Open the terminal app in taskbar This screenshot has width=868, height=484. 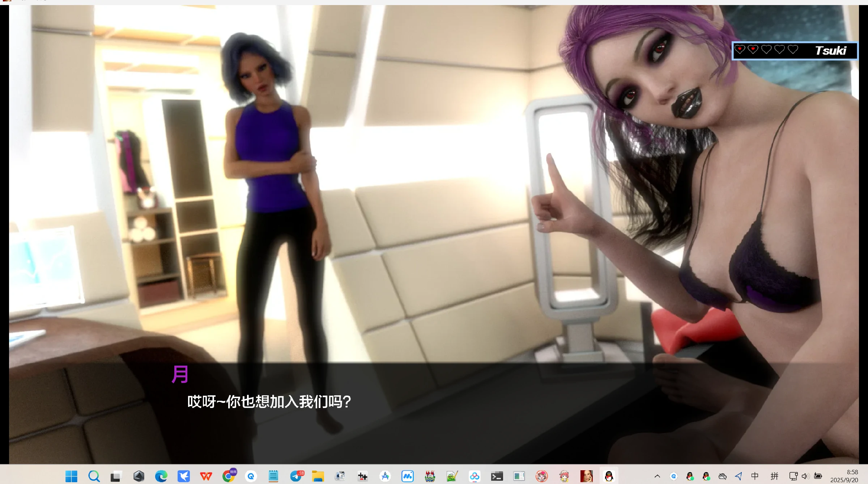(x=497, y=476)
